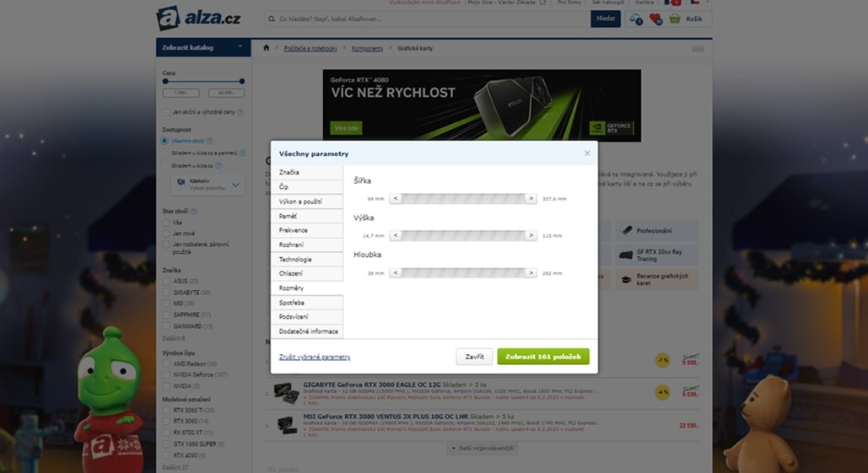
Task: Open the GIGABYTE RTX 3060 EAGLE product thumbnail
Action: point(287,392)
